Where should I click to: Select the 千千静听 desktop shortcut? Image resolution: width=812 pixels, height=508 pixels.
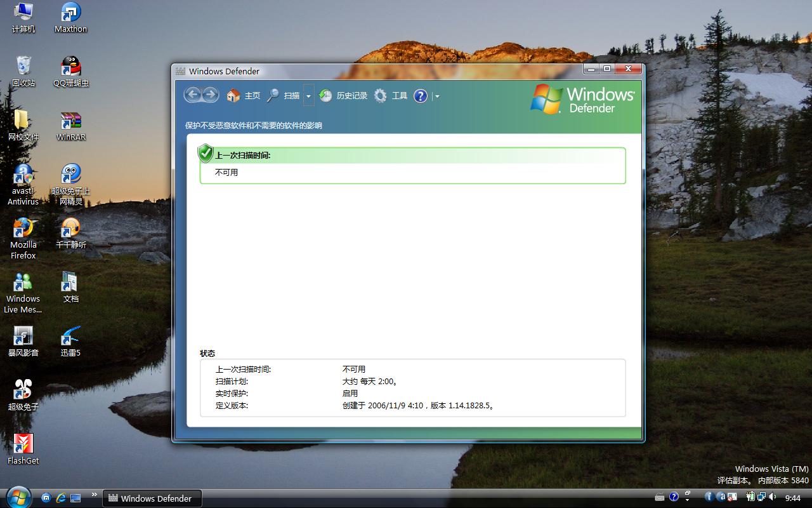[x=71, y=234]
